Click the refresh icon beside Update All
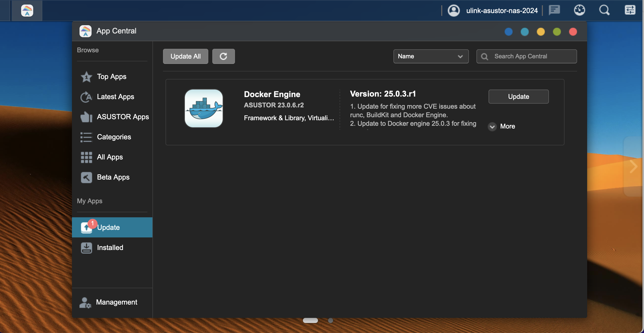 click(223, 56)
